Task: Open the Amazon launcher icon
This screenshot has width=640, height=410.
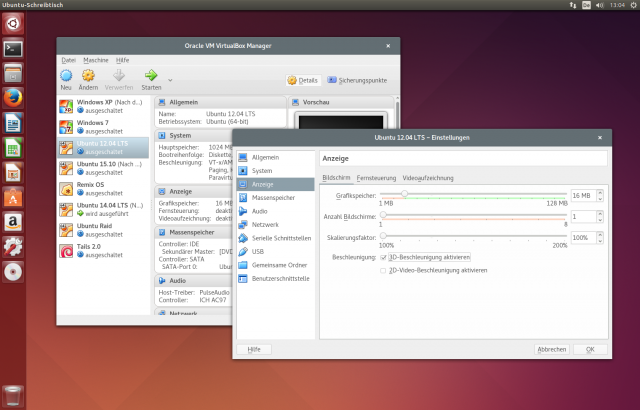Action: (x=13, y=222)
